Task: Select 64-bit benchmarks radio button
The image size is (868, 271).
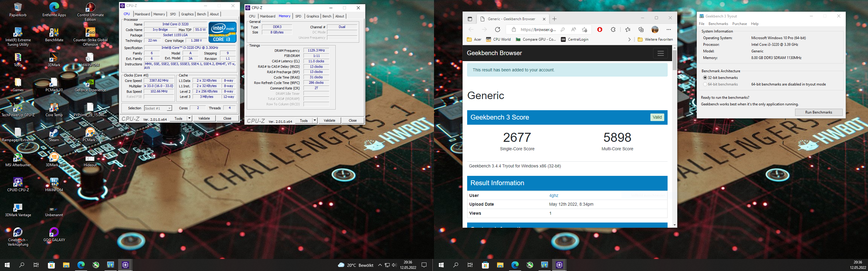Action: click(705, 85)
